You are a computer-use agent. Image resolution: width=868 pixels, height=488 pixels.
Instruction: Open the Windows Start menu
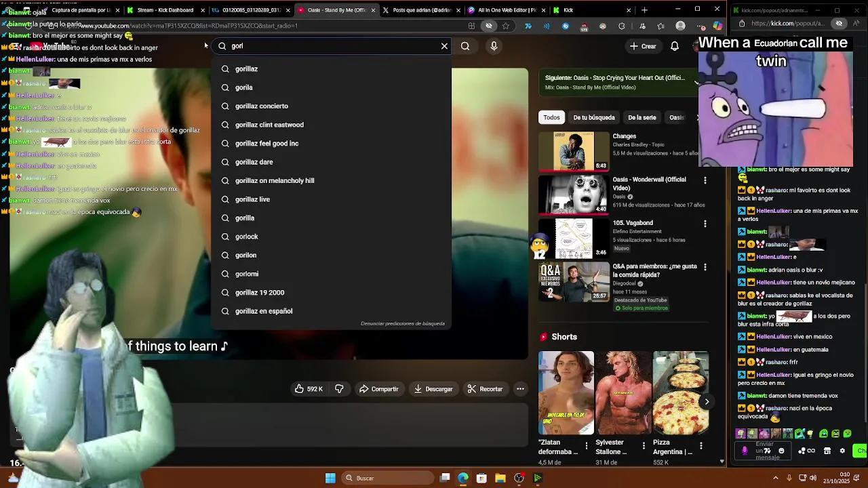click(330, 478)
